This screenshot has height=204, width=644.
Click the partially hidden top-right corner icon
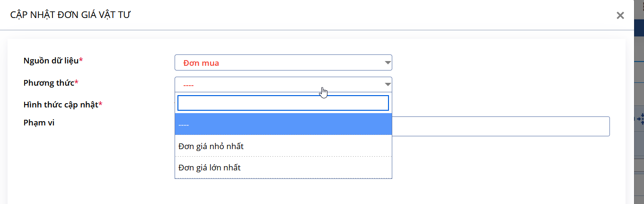pyautogui.click(x=642, y=3)
